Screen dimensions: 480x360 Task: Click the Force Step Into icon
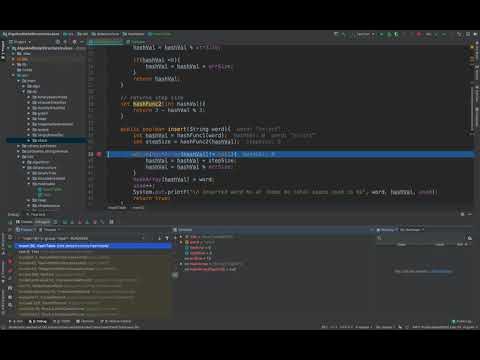(x=80, y=222)
